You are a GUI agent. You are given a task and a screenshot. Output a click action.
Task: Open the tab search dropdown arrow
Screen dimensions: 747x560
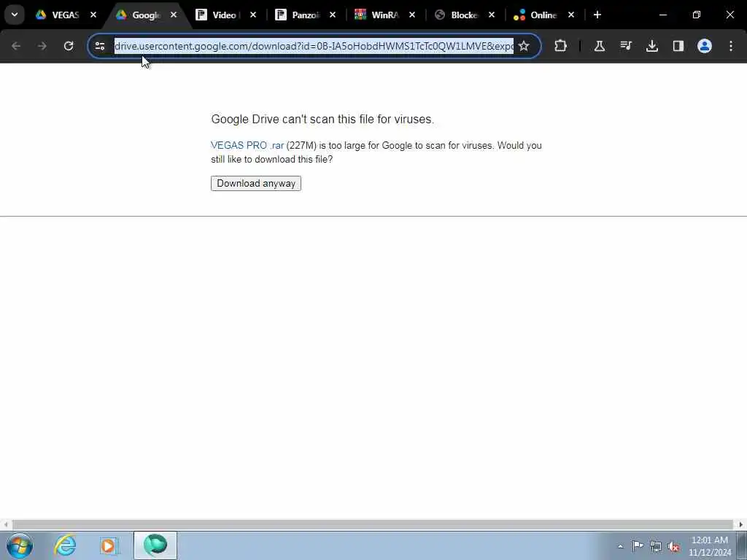tap(15, 15)
